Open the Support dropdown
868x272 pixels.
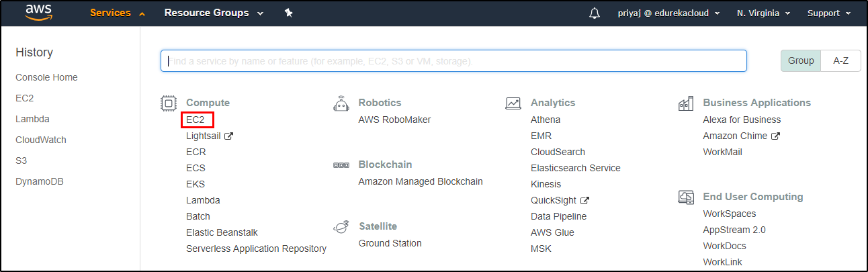tap(829, 13)
